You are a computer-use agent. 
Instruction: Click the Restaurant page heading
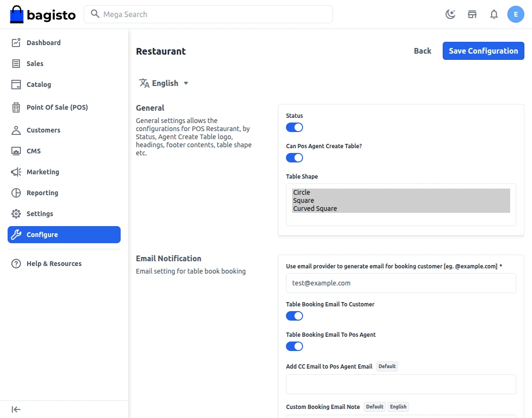[x=161, y=51]
